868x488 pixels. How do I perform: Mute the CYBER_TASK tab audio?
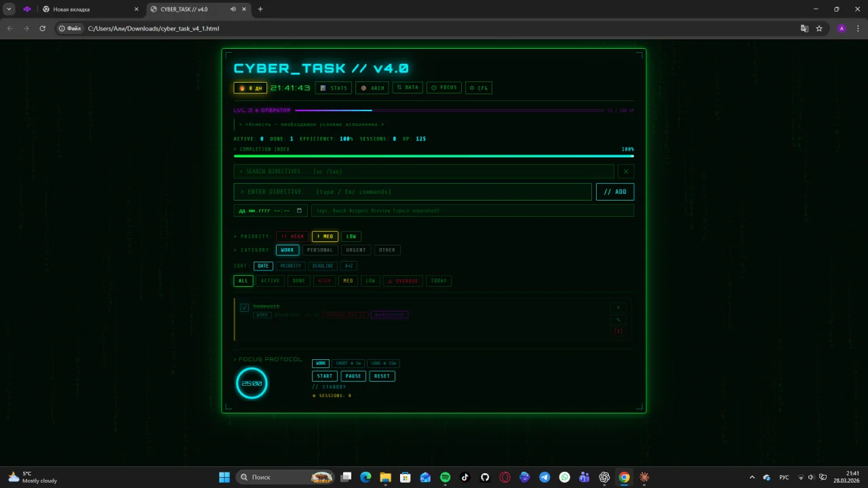(233, 9)
